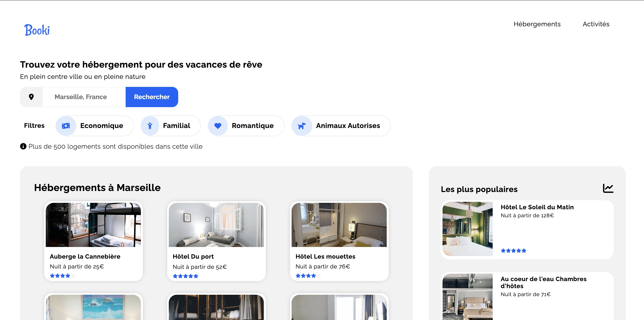Open the Auberge la Cannebière photo
This screenshot has width=644, height=320.
pos(93,225)
